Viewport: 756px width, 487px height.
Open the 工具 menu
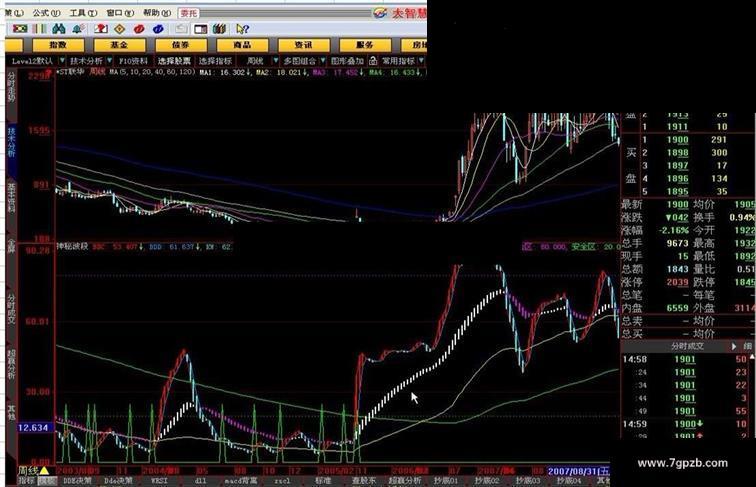point(83,13)
